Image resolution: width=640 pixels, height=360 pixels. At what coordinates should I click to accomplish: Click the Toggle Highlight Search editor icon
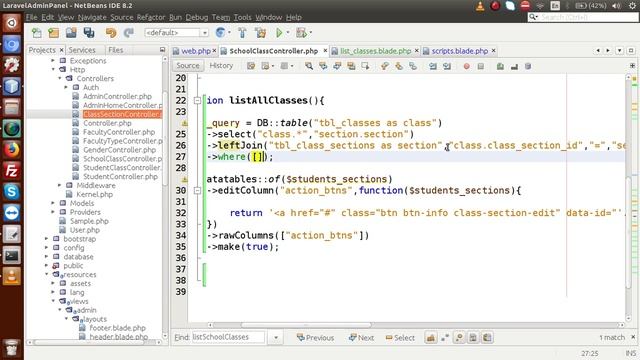(x=351, y=66)
